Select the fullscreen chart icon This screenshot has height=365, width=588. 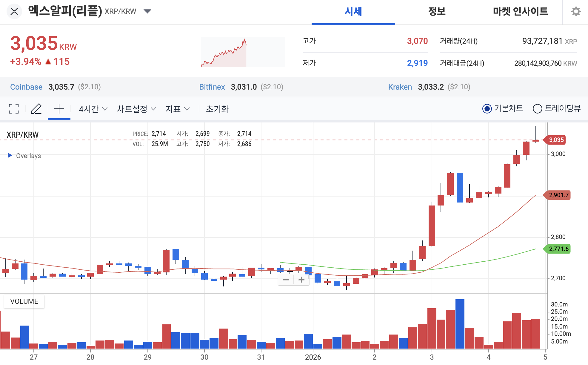click(x=13, y=109)
